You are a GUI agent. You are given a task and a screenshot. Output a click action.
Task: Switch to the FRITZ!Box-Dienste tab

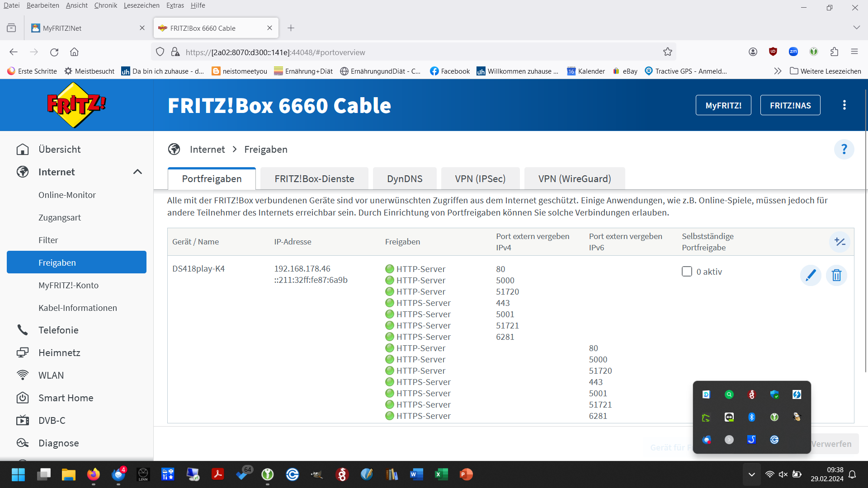[x=314, y=179]
